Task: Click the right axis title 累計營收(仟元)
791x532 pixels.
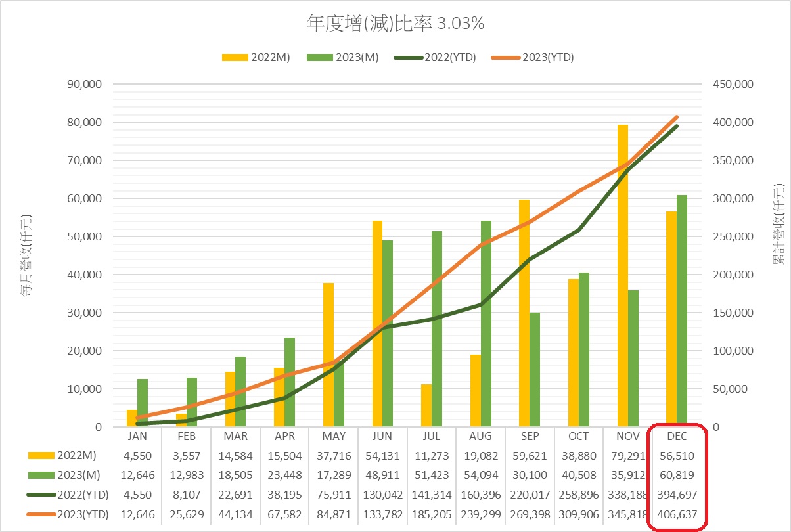Action: tap(779, 225)
